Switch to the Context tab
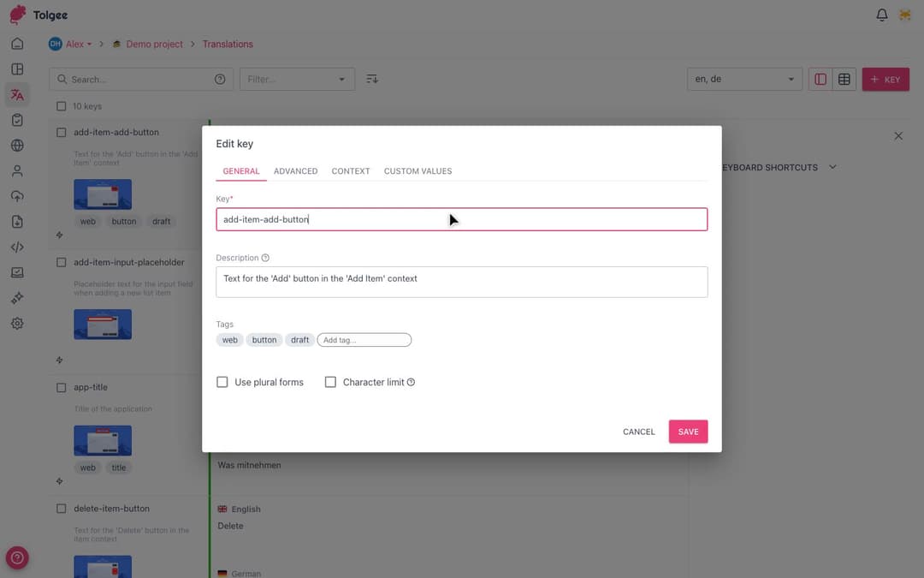924x578 pixels. (351, 171)
